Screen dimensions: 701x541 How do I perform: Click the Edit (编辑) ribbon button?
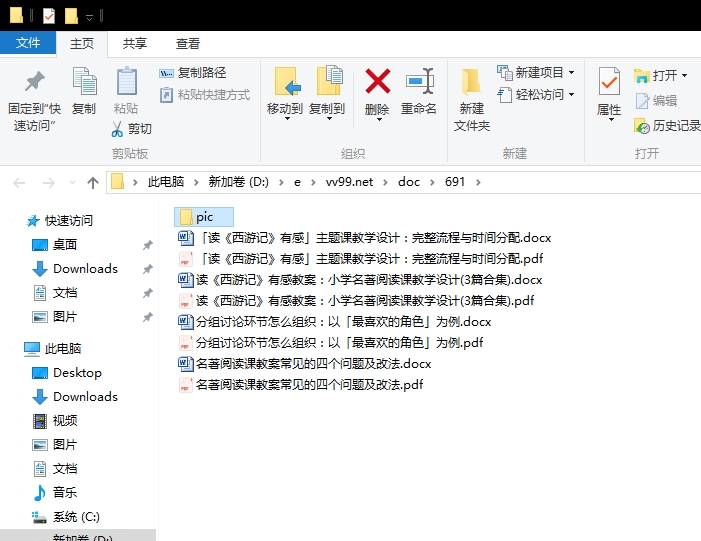click(656, 101)
